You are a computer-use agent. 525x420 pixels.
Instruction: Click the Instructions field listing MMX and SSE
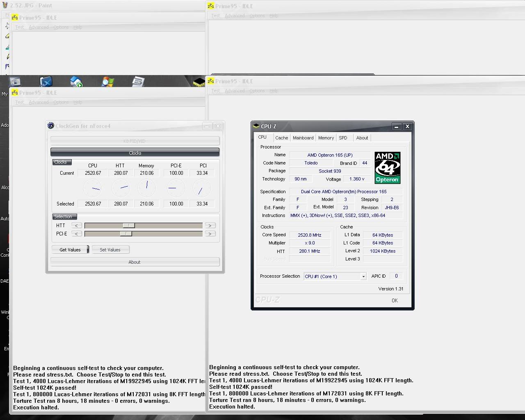coord(346,215)
